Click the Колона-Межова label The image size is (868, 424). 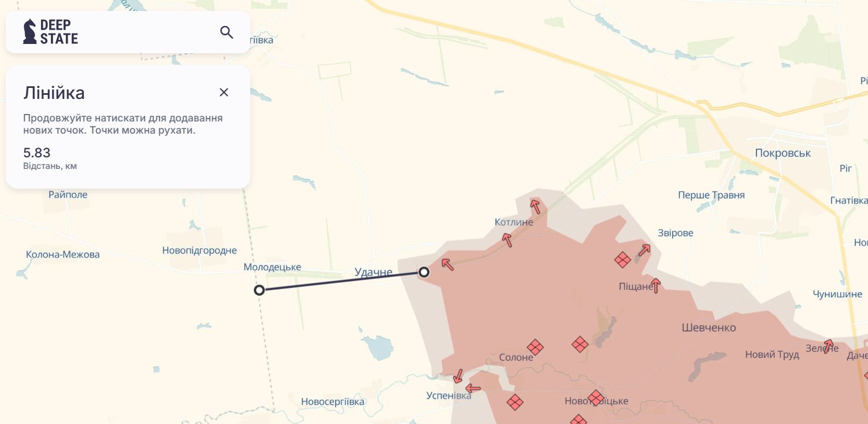tap(63, 255)
